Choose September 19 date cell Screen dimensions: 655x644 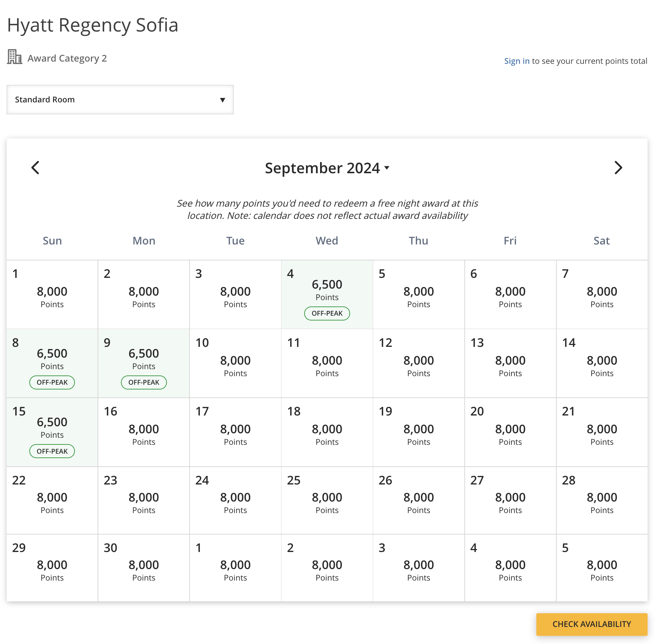[419, 432]
